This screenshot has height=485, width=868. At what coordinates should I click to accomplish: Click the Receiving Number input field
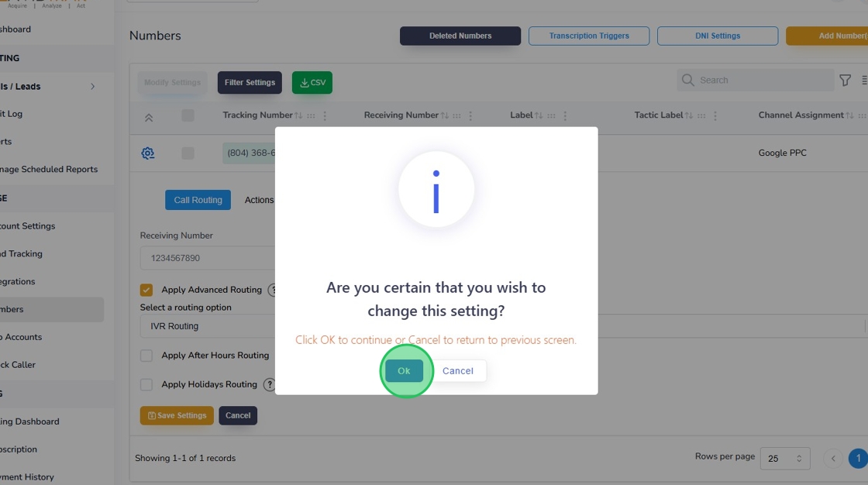pyautogui.click(x=206, y=258)
